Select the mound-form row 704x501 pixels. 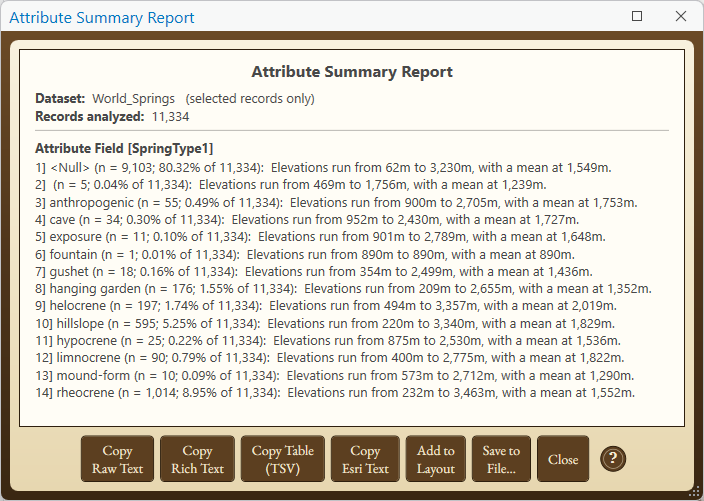pyautogui.click(x=335, y=375)
